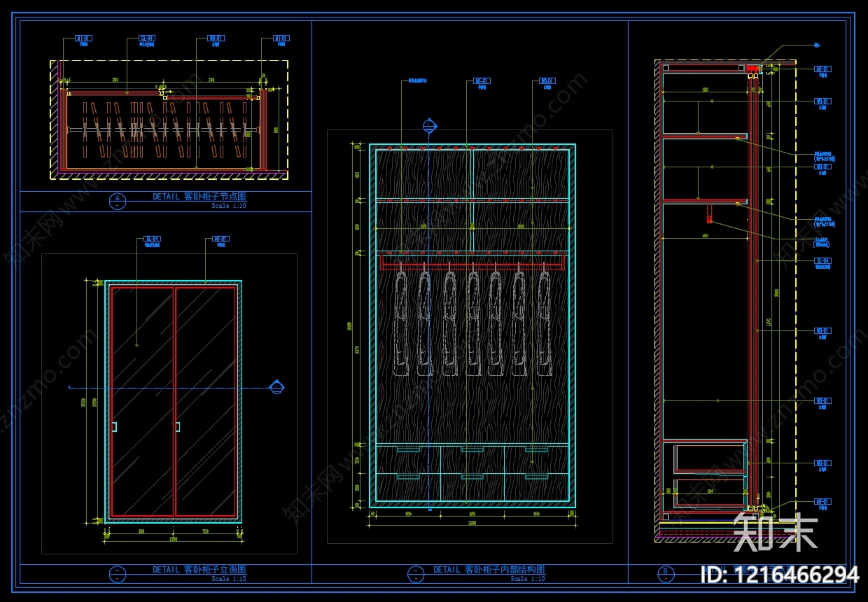
Task: Click the GL-04 tag above the door elevation
Action: click(152, 239)
